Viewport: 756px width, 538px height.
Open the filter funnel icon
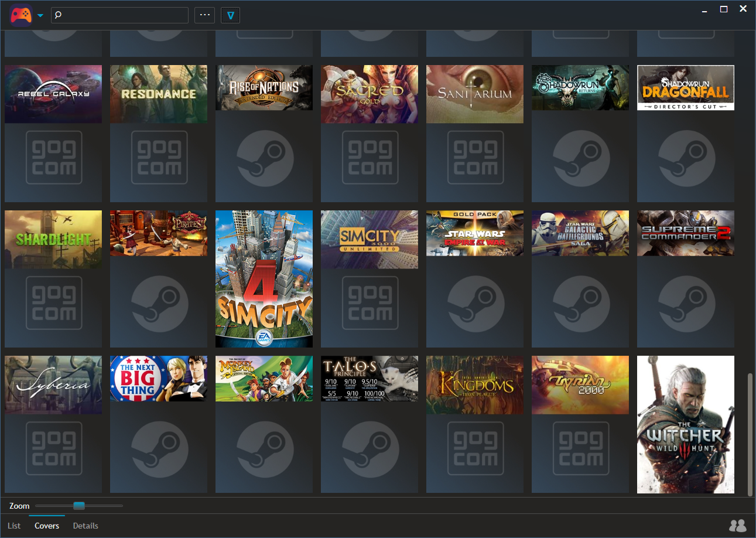tap(230, 15)
